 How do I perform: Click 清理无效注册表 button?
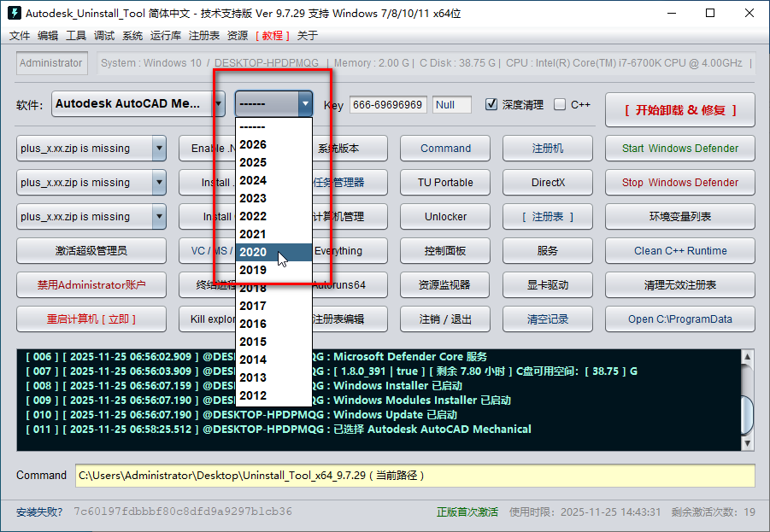(680, 284)
